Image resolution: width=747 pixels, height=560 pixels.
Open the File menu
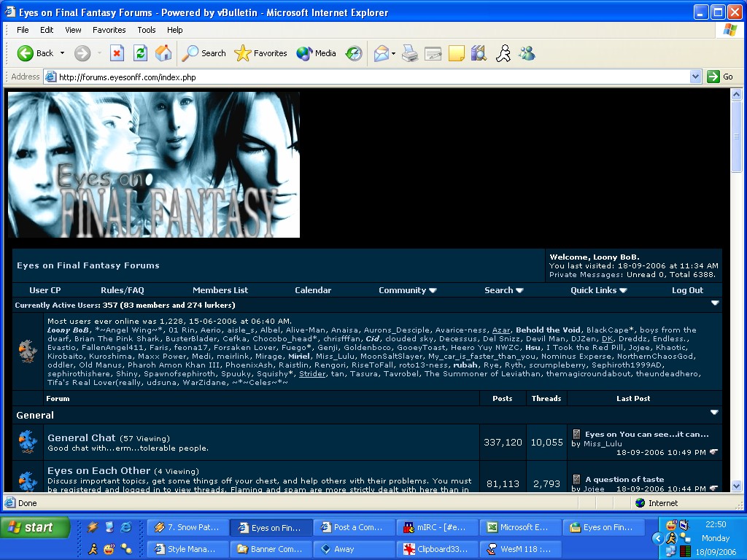pyautogui.click(x=23, y=30)
